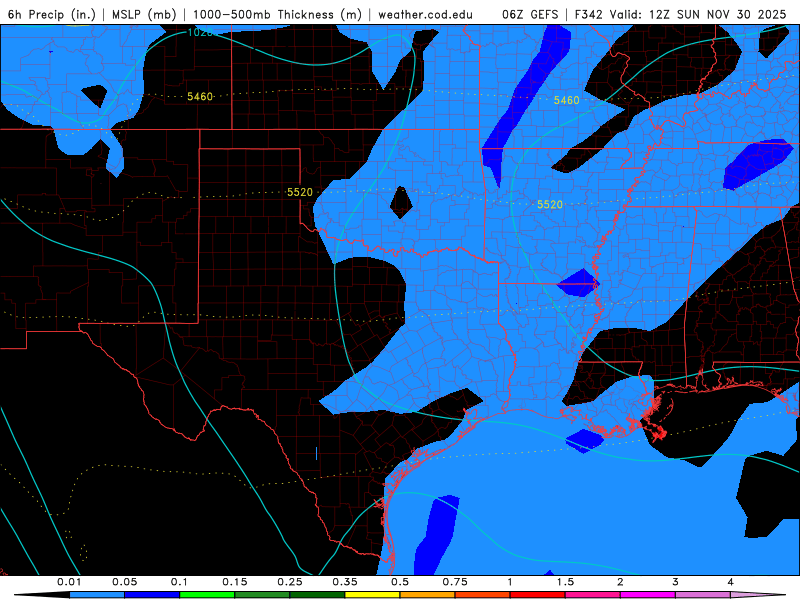Image resolution: width=800 pixels, height=600 pixels.
Task: Click the '1.5' legend value
Action: (565, 582)
